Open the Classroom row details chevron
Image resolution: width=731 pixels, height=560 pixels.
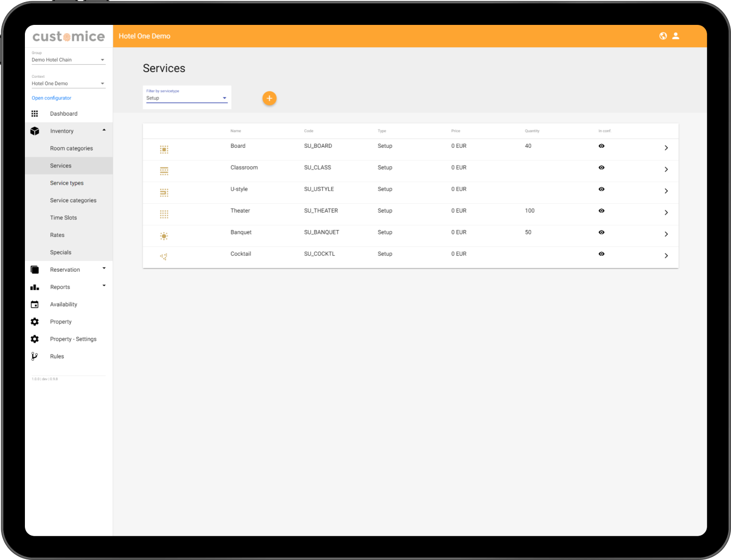[666, 170]
